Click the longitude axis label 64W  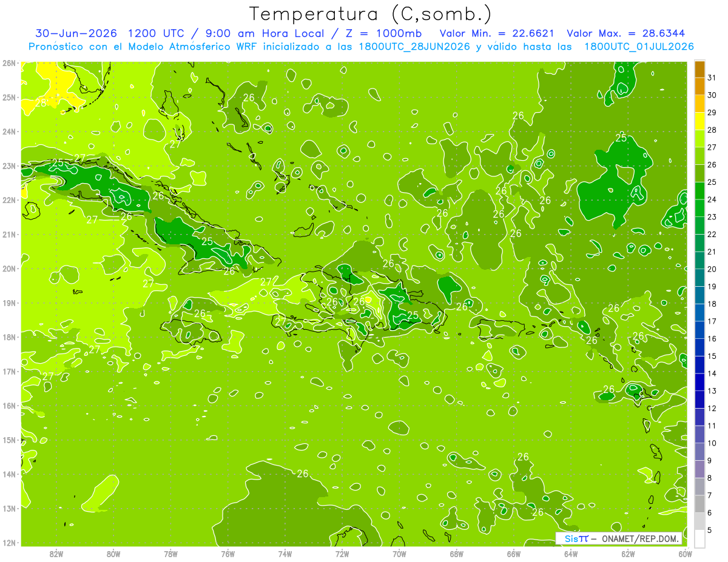571,554
